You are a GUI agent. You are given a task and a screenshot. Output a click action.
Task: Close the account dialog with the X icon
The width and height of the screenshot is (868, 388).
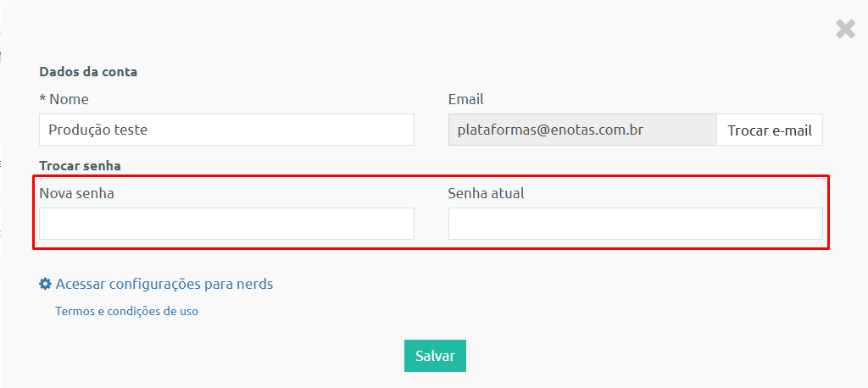tap(845, 29)
